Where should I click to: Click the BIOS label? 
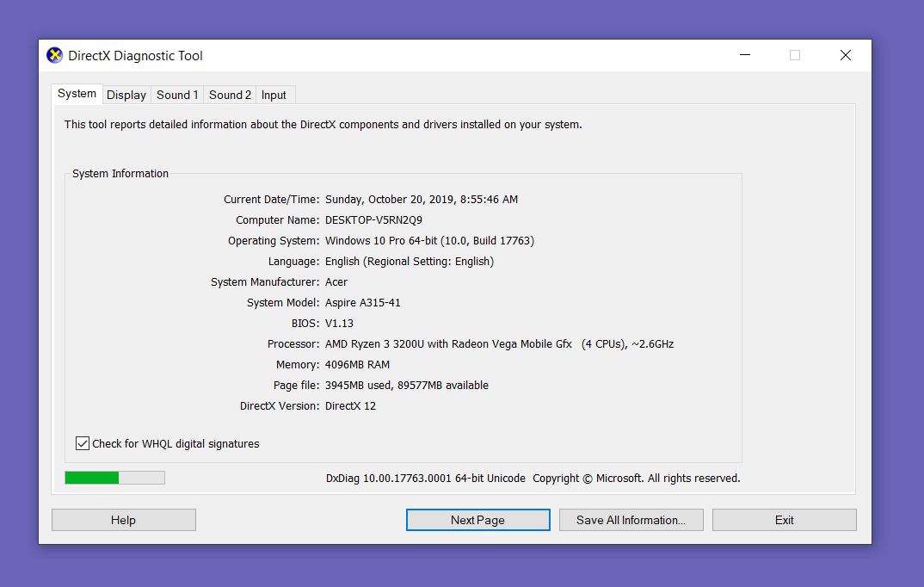click(x=305, y=323)
